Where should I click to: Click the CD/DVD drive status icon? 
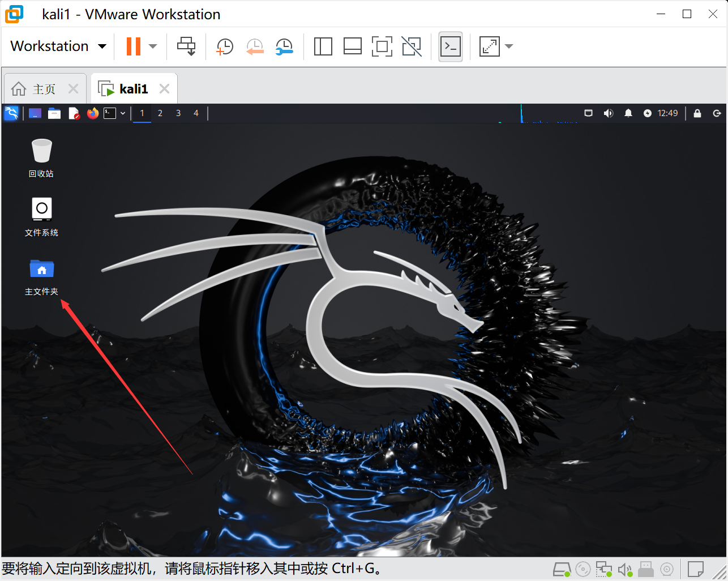583,569
